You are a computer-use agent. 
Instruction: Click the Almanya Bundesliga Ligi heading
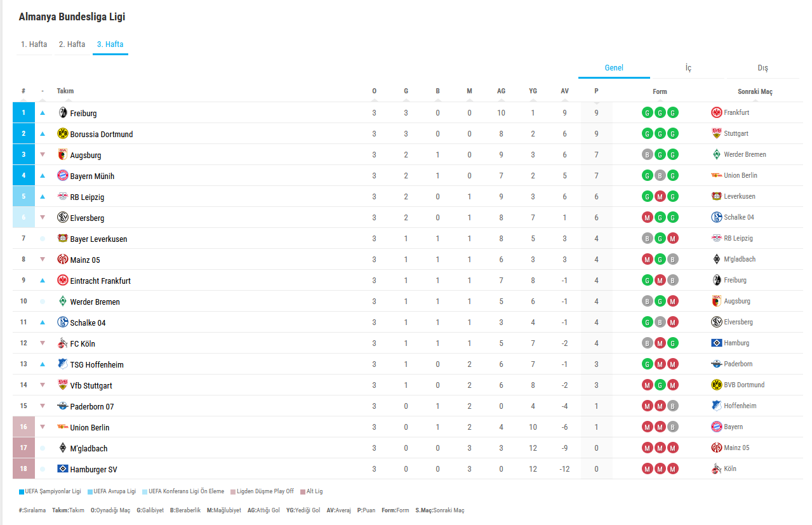pyautogui.click(x=72, y=17)
